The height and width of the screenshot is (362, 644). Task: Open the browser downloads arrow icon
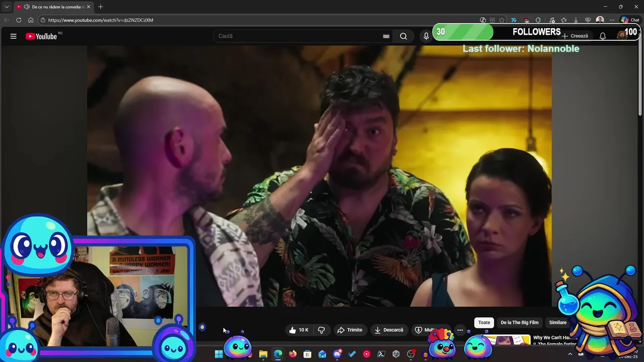(576, 20)
